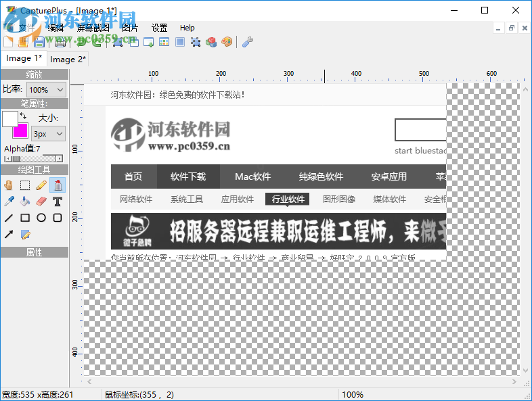Click the Alpha slider left arrow
The image size is (532, 401).
(7, 159)
